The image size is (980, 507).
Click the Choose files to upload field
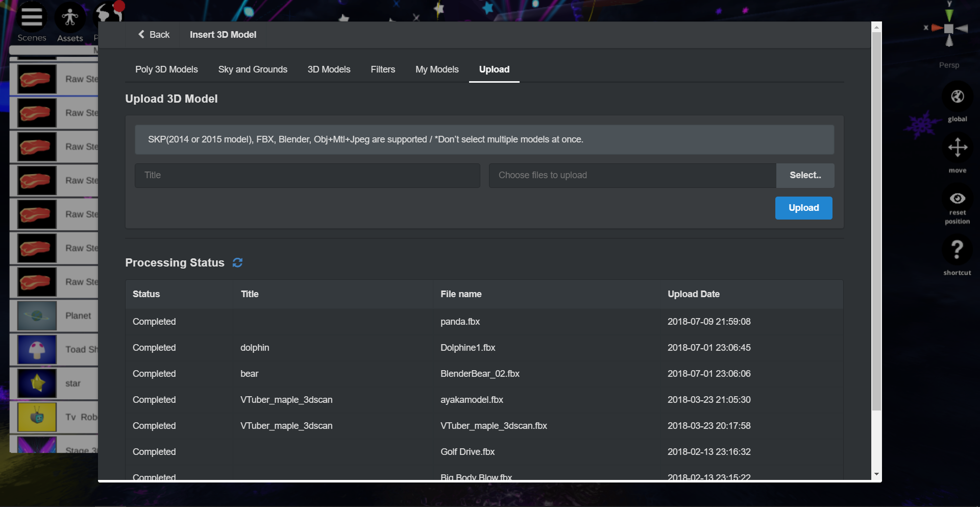pyautogui.click(x=632, y=175)
